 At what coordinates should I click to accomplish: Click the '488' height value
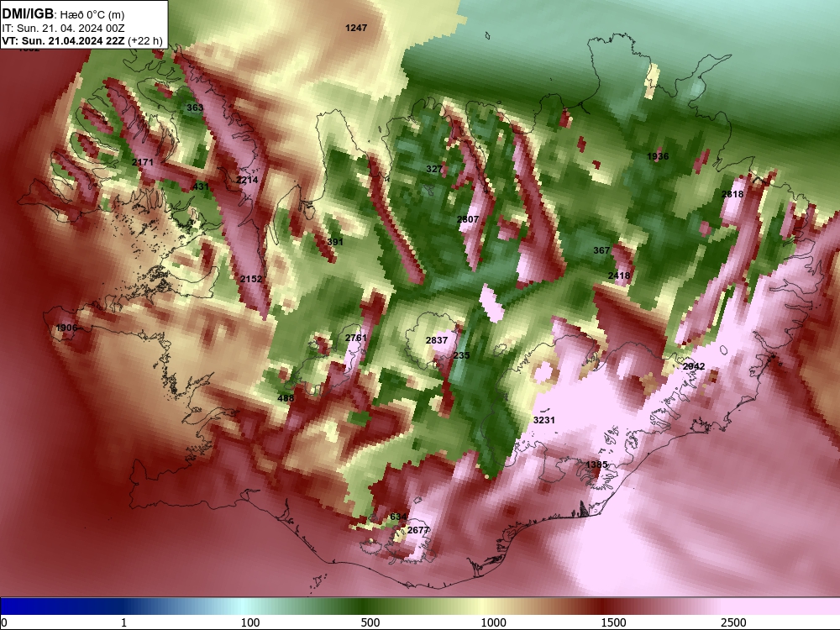pos(286,398)
